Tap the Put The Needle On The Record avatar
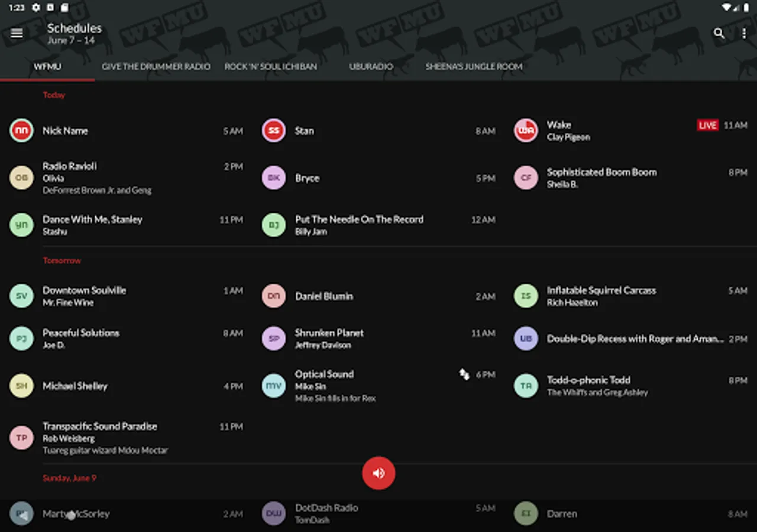 point(274,225)
